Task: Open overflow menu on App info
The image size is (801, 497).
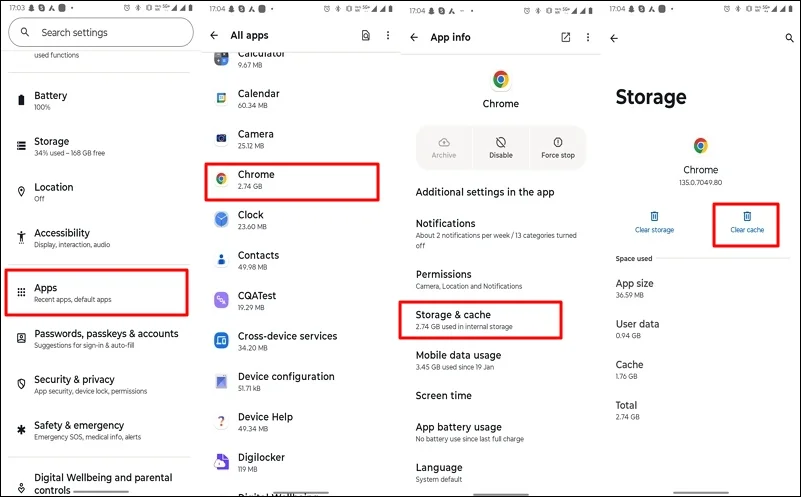Action: pyautogui.click(x=588, y=37)
